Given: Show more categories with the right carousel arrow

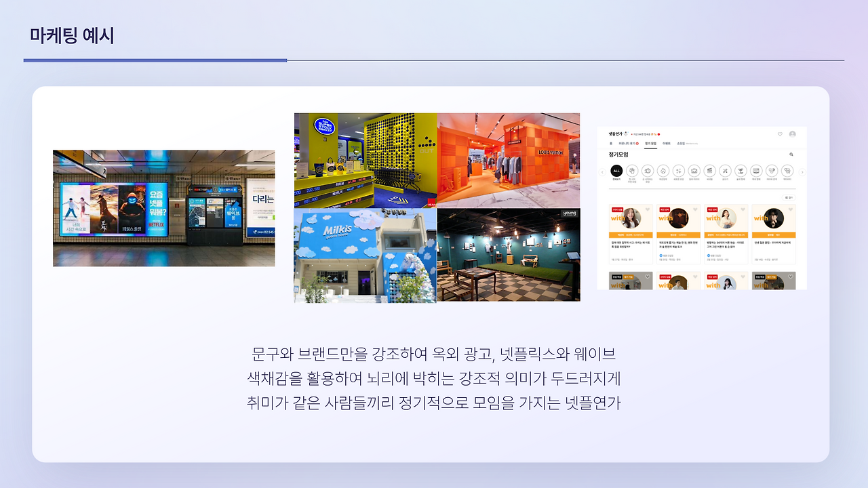Looking at the screenshot, I should (802, 172).
